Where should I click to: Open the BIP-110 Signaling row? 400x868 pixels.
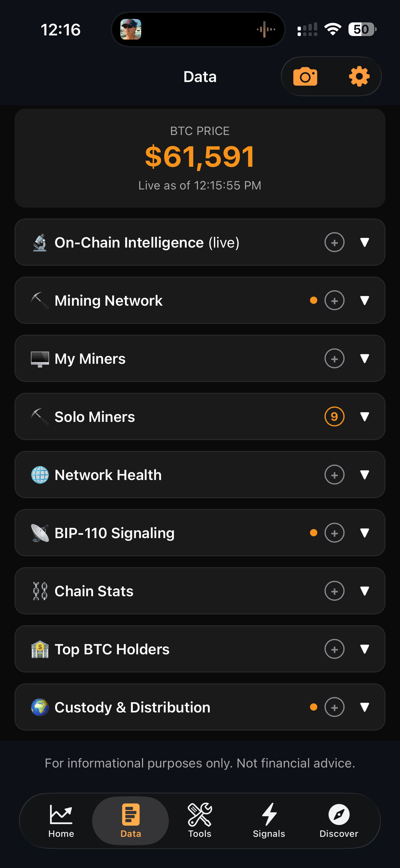point(200,533)
